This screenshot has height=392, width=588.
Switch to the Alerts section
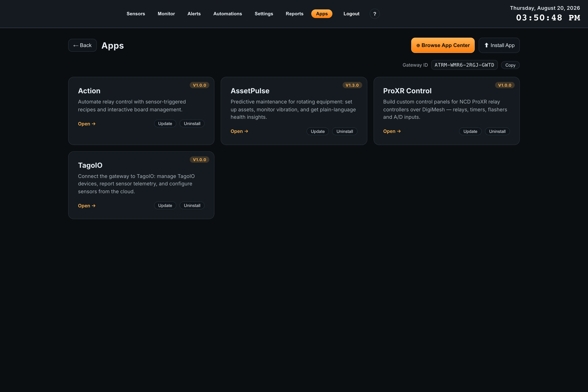click(x=194, y=14)
